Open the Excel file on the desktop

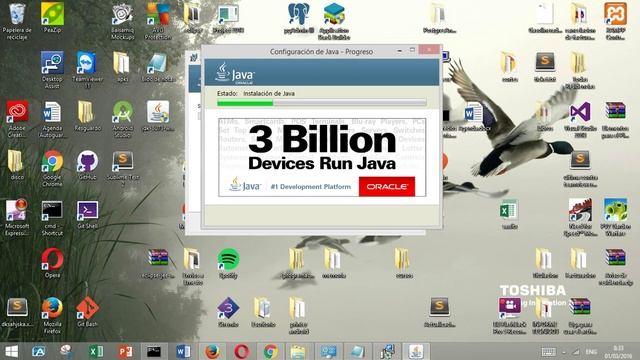[x=509, y=213]
